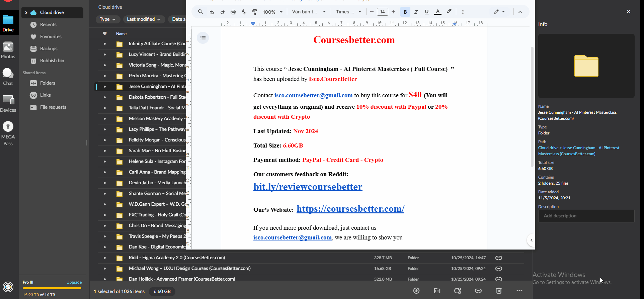Open the Type filter dropdown
This screenshot has height=299, width=644.
coord(107,19)
